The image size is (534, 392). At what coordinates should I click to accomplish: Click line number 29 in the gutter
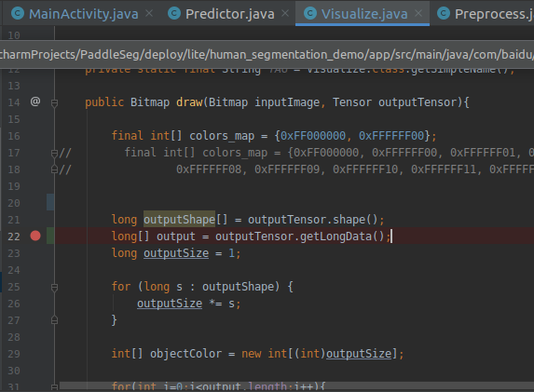point(14,354)
